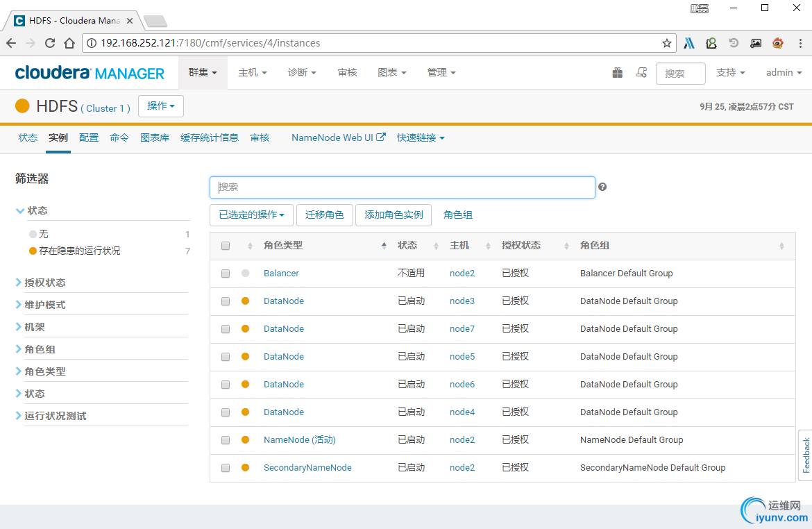
Task: Click the Evernote-style green extension icon
Action: 711,43
